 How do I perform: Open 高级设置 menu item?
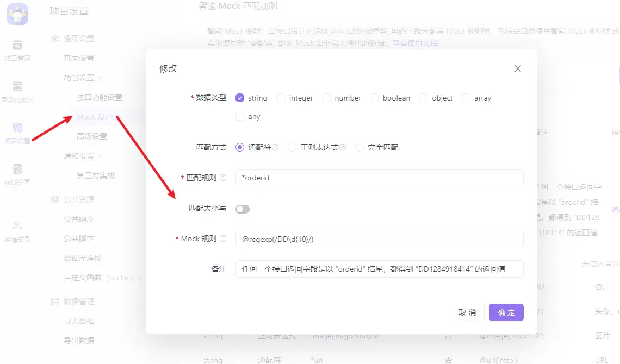click(92, 136)
